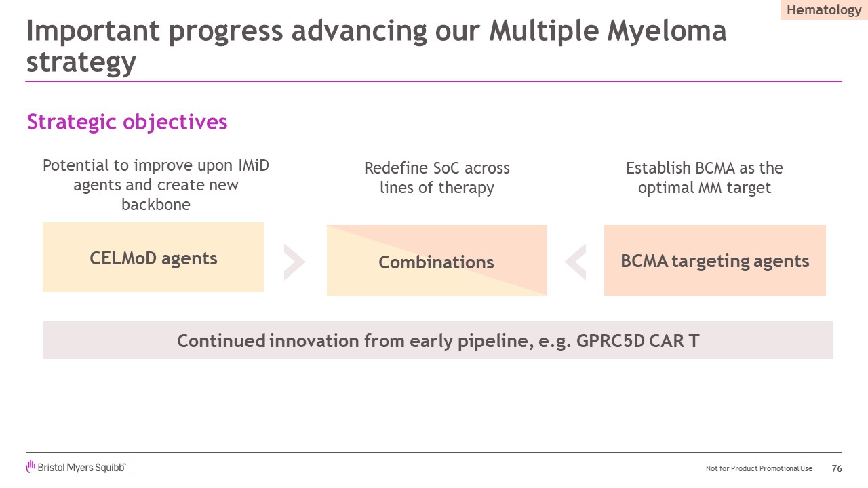Image resolution: width=868 pixels, height=488 pixels.
Task: Click the Combinations box
Action: coord(436,262)
